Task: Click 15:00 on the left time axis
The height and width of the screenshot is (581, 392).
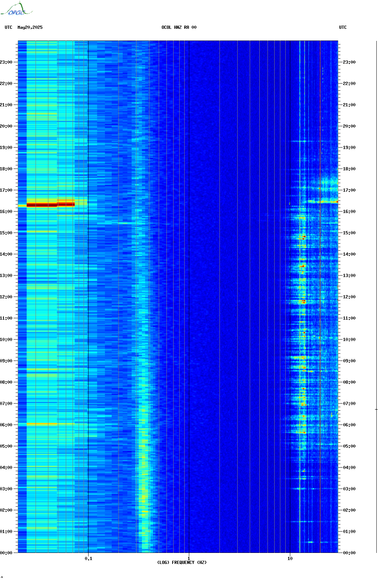Action: (6, 233)
